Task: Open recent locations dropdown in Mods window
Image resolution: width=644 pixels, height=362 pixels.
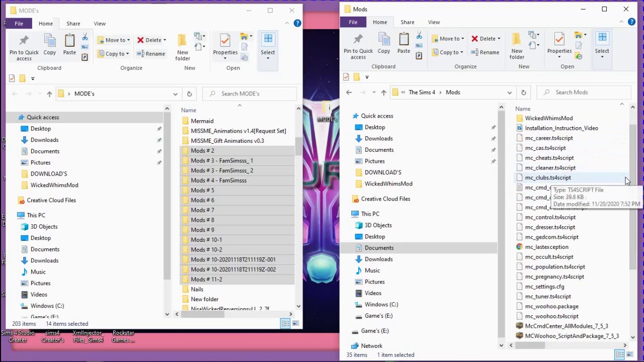Action: [374, 93]
